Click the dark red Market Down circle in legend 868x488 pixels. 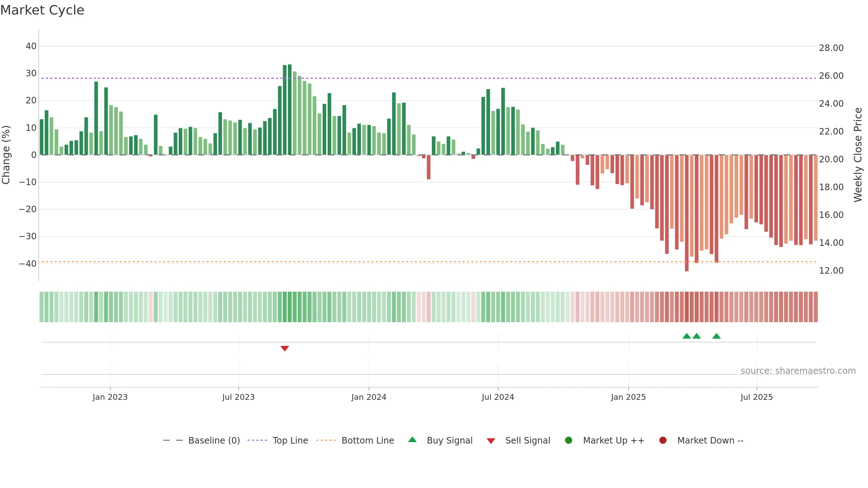point(663,440)
